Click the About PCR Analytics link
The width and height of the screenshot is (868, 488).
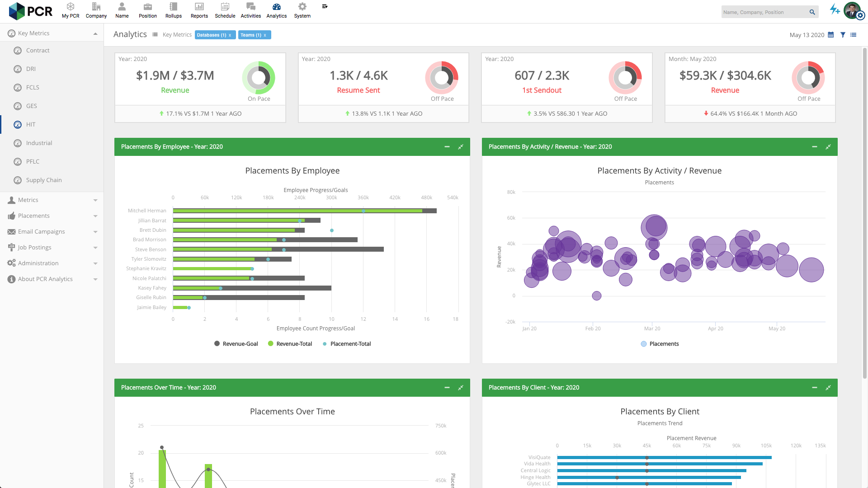(x=45, y=279)
